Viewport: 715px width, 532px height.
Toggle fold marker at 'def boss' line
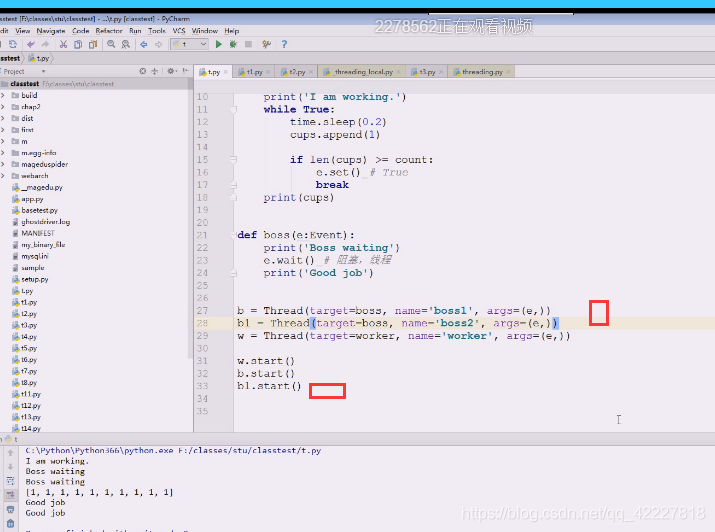233,235
